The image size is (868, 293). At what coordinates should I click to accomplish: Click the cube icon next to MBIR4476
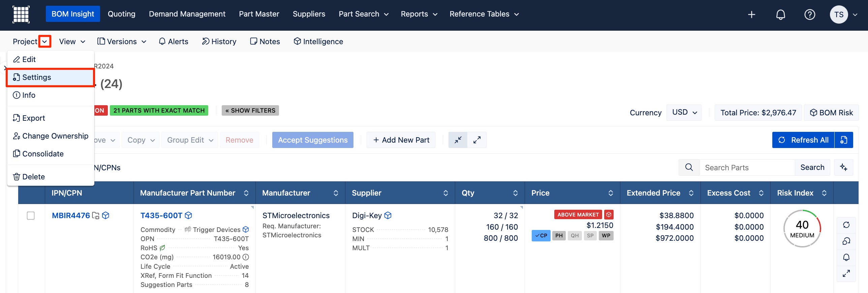(x=105, y=215)
